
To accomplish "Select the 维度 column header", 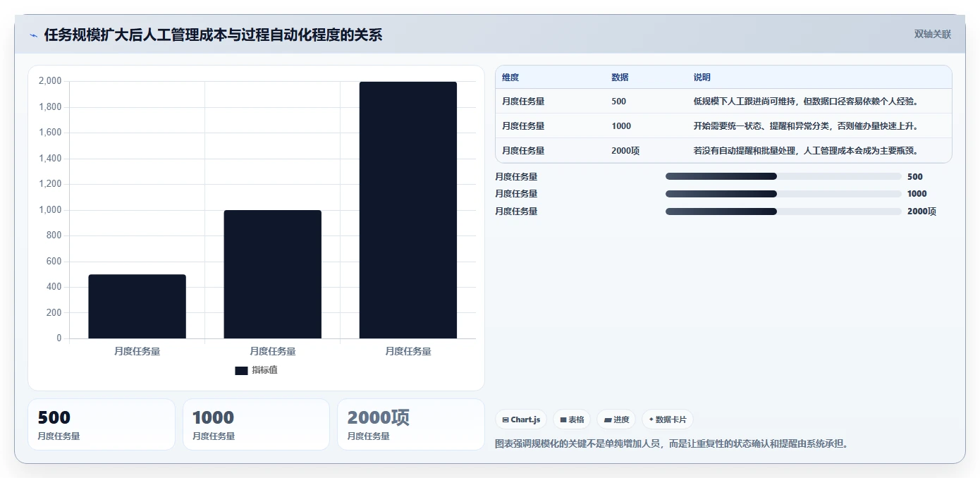I will pyautogui.click(x=510, y=78).
